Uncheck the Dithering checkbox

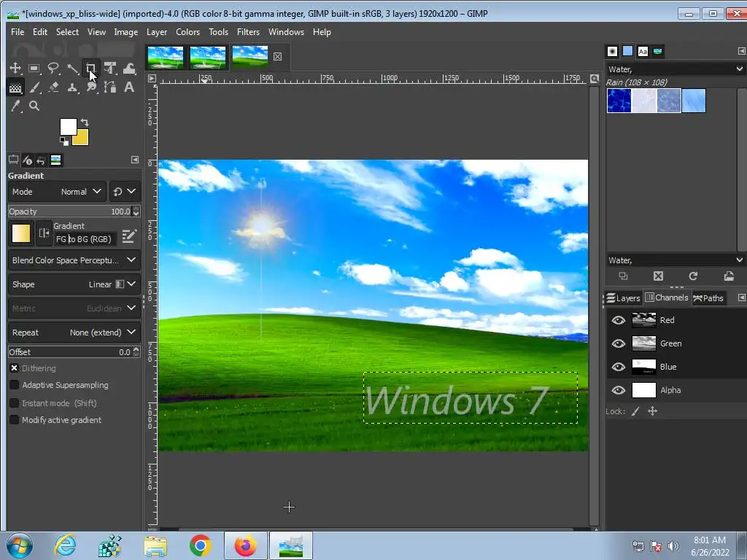coord(15,368)
